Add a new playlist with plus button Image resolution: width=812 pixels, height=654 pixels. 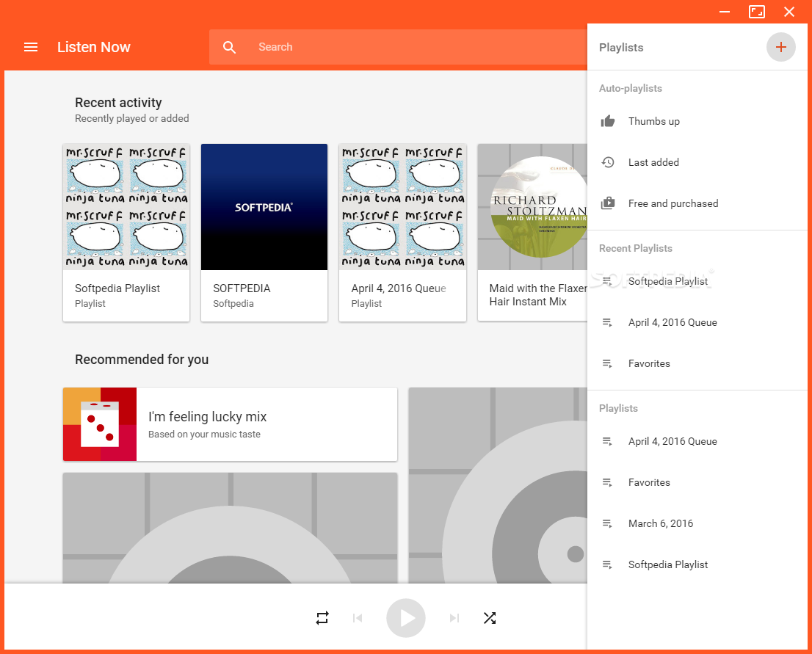pos(781,47)
